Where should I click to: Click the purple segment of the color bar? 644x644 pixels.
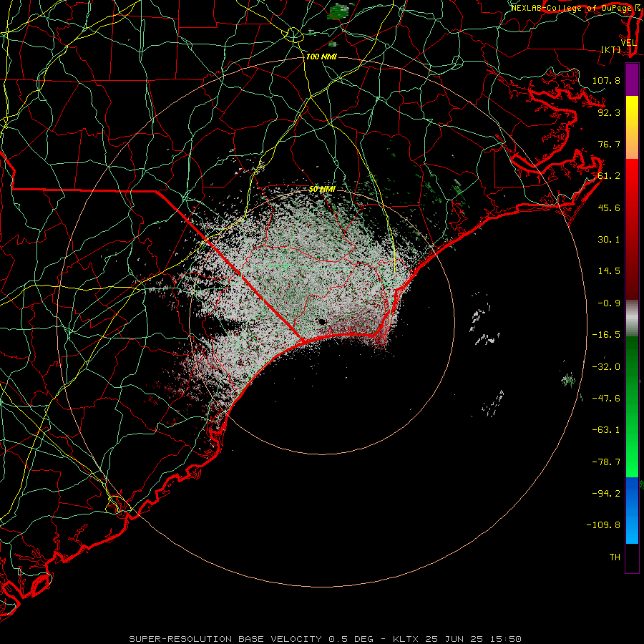[x=632, y=79]
